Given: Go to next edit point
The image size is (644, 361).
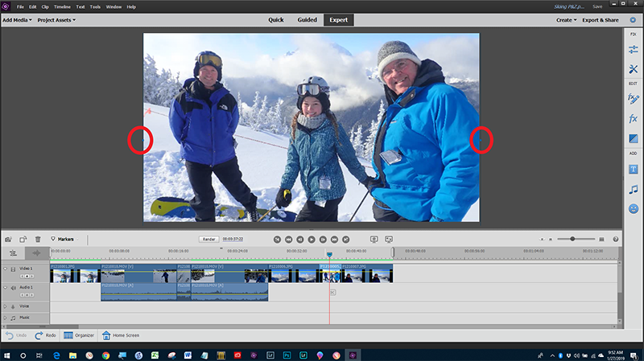Looking at the screenshot, I should (346, 239).
